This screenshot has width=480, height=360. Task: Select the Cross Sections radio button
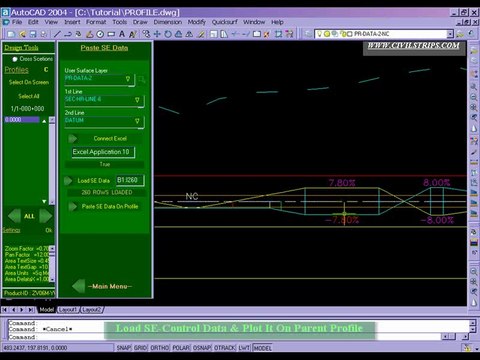[15, 59]
